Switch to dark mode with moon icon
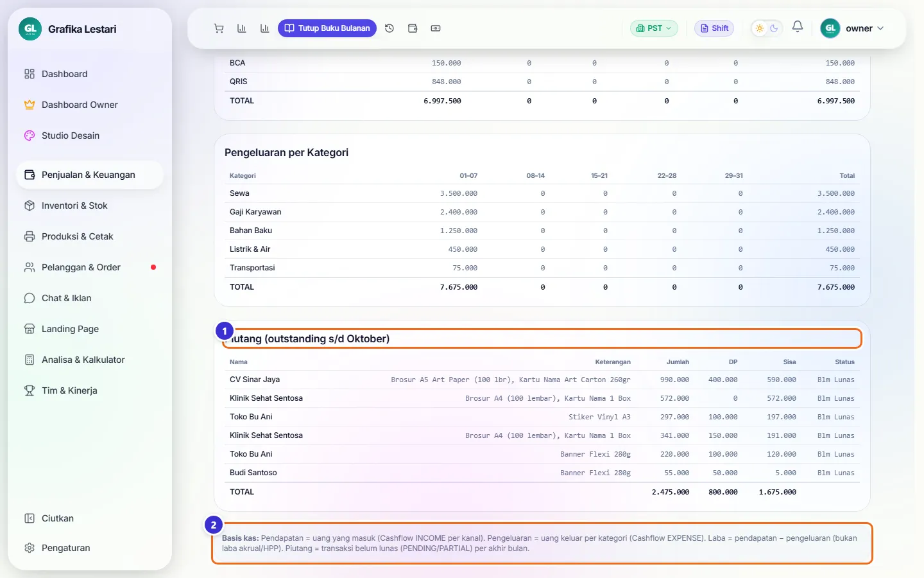This screenshot has height=578, width=924. tap(774, 28)
